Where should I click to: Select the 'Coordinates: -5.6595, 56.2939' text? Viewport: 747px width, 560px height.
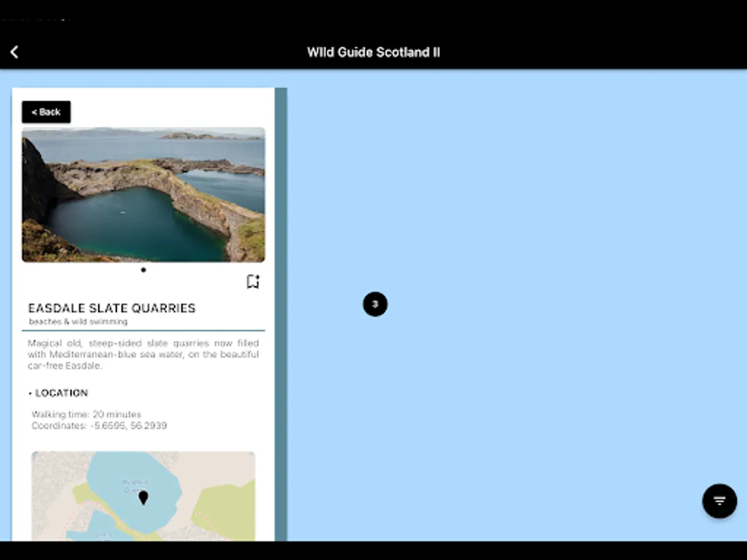pyautogui.click(x=100, y=426)
